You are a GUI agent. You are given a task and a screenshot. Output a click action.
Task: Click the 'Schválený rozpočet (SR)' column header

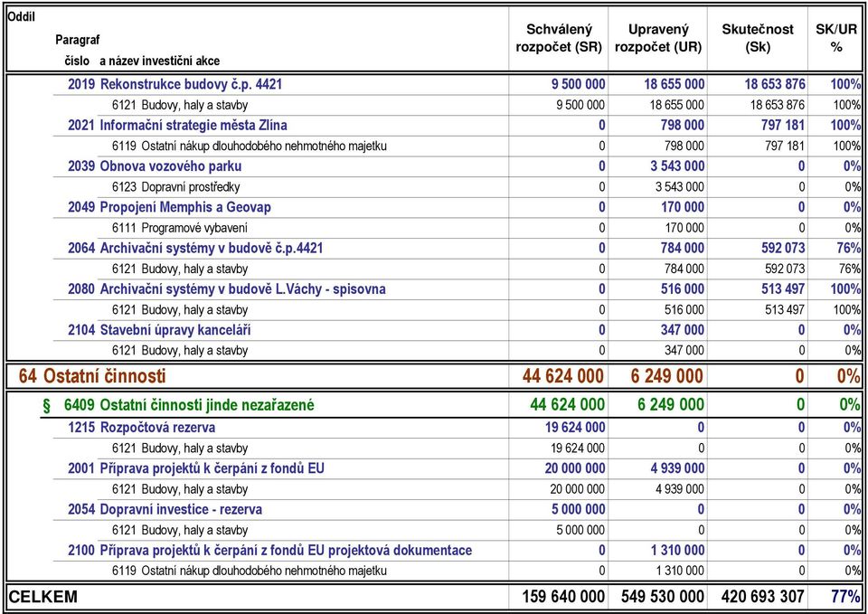click(x=559, y=38)
